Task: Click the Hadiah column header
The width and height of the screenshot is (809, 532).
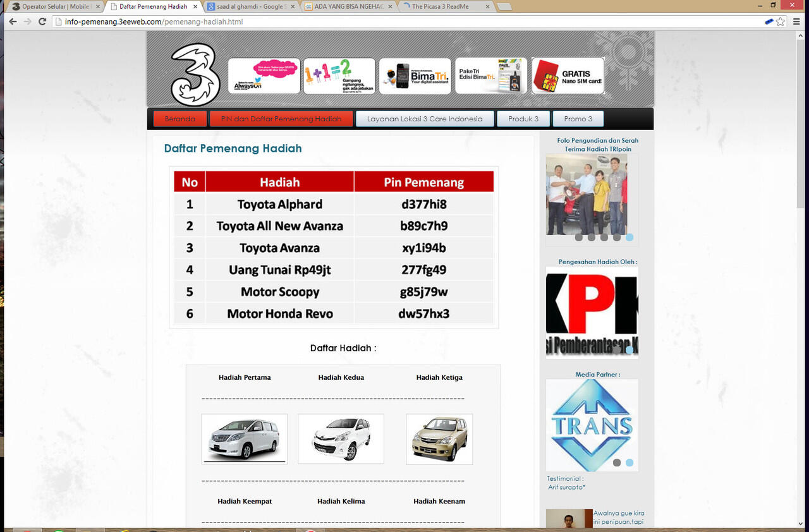Action: click(x=280, y=182)
